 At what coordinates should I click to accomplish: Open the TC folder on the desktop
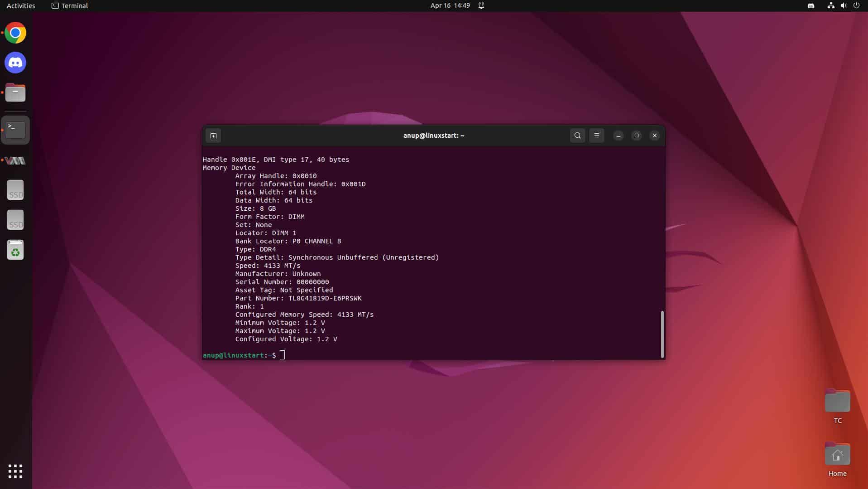click(x=837, y=401)
